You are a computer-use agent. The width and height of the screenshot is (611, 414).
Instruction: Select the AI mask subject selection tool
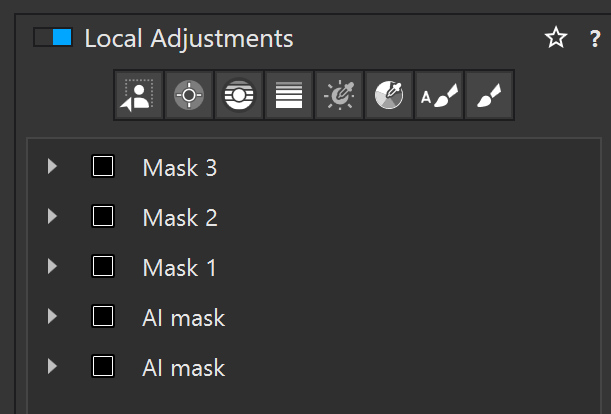point(139,95)
